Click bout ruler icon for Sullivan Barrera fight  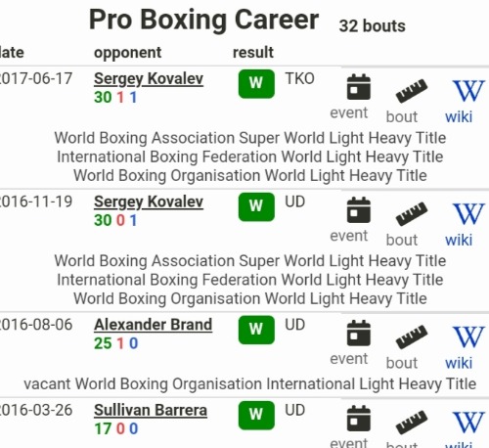(x=412, y=422)
